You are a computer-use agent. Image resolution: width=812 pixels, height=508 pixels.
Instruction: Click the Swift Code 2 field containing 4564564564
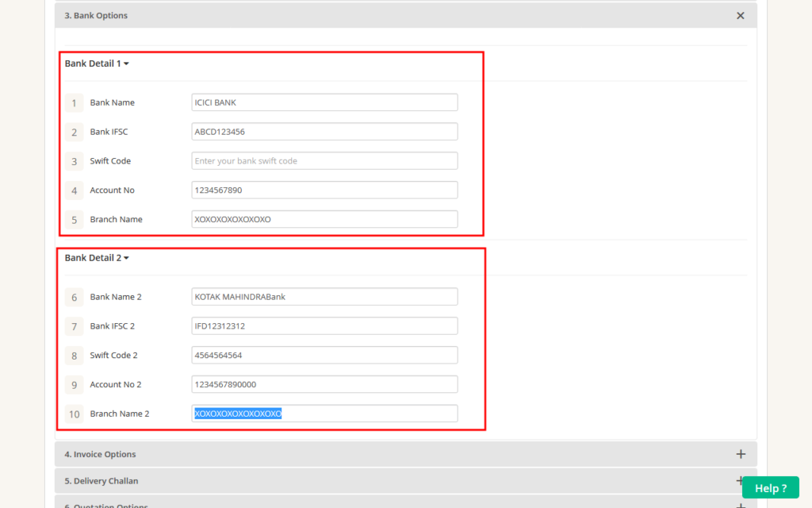tap(324, 355)
